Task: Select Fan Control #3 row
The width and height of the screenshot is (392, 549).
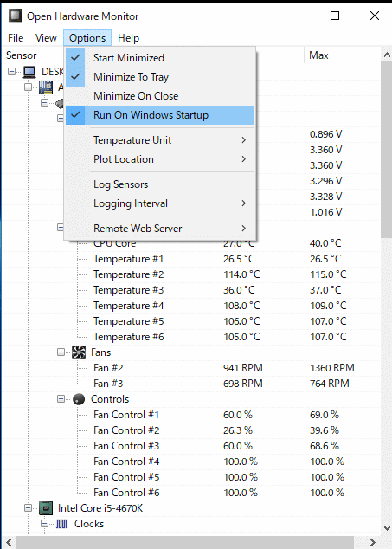Action: [x=191, y=446]
